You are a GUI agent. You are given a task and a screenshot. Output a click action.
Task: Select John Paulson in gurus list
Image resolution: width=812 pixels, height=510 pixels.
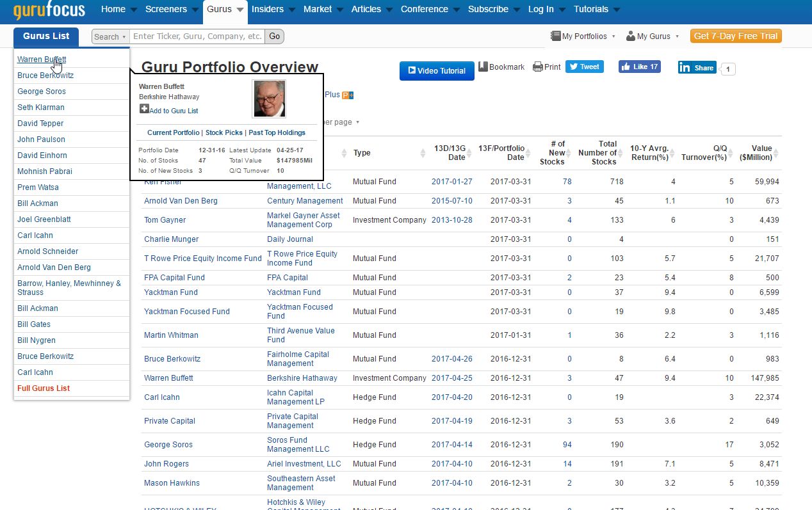[x=41, y=139]
